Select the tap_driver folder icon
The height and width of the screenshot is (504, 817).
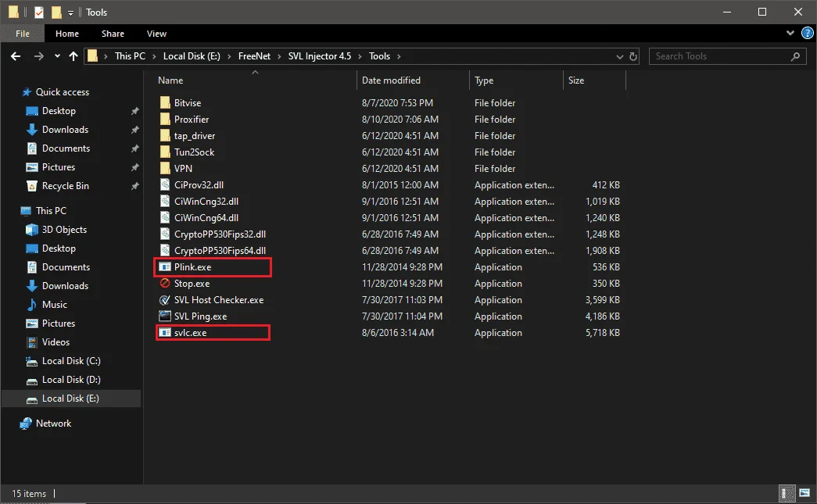coord(165,135)
